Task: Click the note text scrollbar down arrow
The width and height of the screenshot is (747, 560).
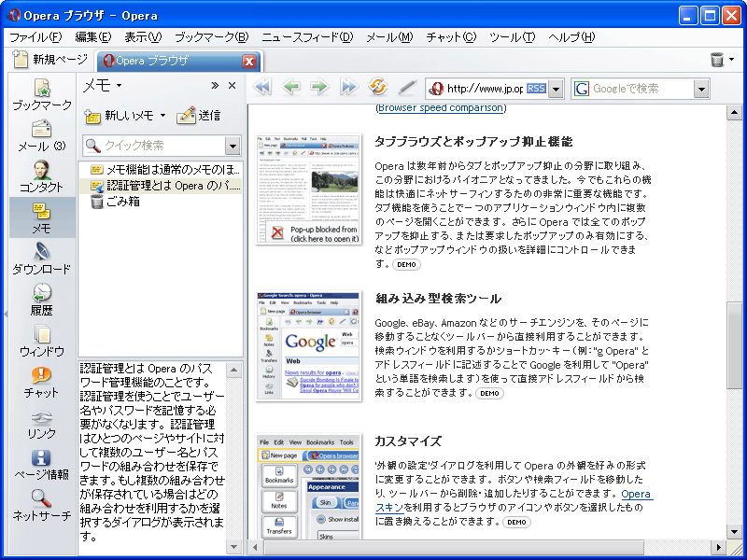Action: [233, 546]
